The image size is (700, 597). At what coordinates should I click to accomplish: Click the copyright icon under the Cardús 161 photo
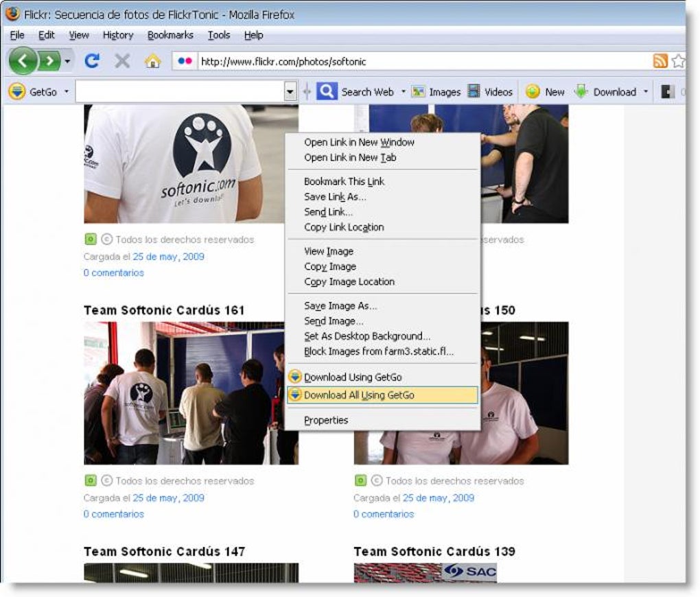click(106, 481)
